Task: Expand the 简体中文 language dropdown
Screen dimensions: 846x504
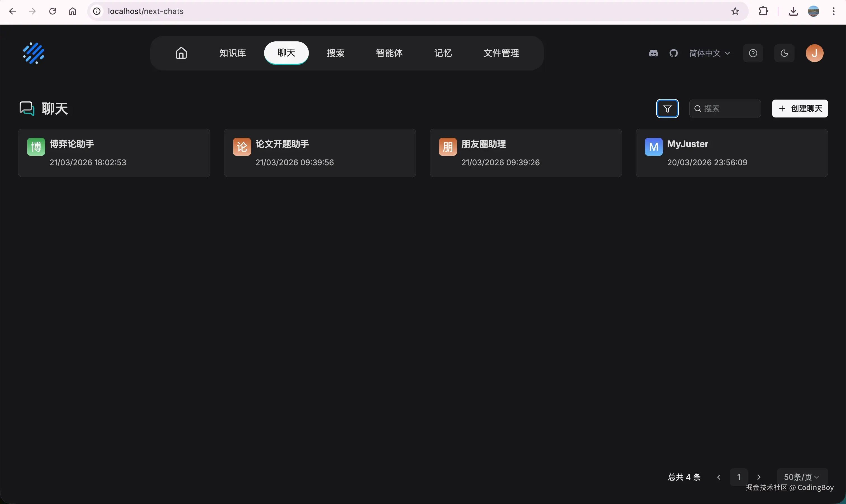Action: coord(709,53)
